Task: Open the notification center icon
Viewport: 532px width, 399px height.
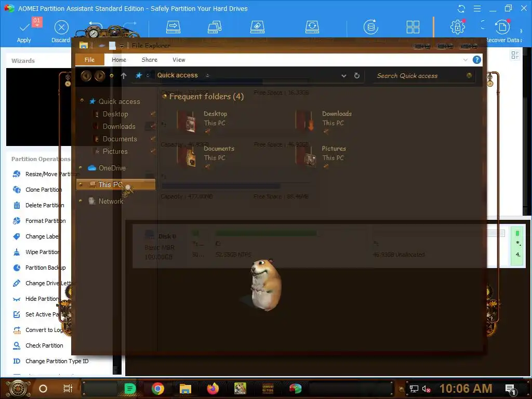Action: tap(510, 389)
